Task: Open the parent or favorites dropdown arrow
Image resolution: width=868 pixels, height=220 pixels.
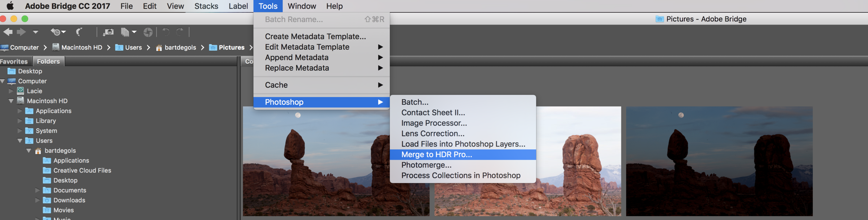Action: click(x=35, y=32)
